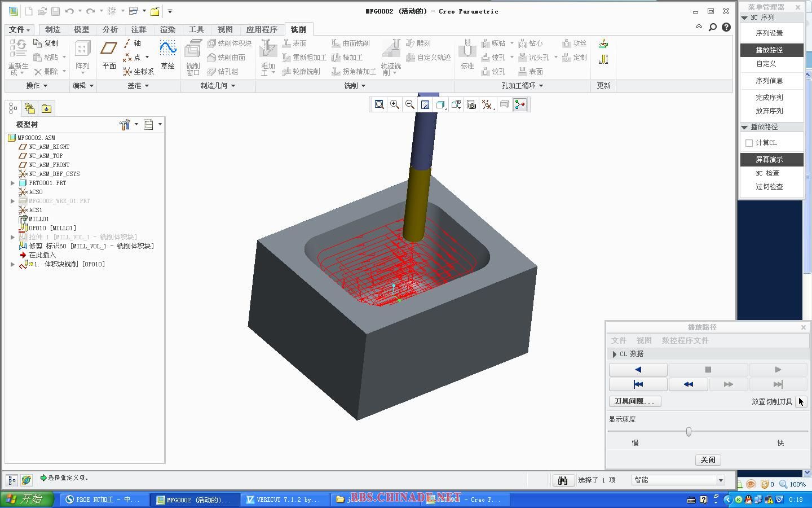This screenshot has width=812, height=508.
Task: Click the Zoom Out icon
Action: click(x=410, y=104)
